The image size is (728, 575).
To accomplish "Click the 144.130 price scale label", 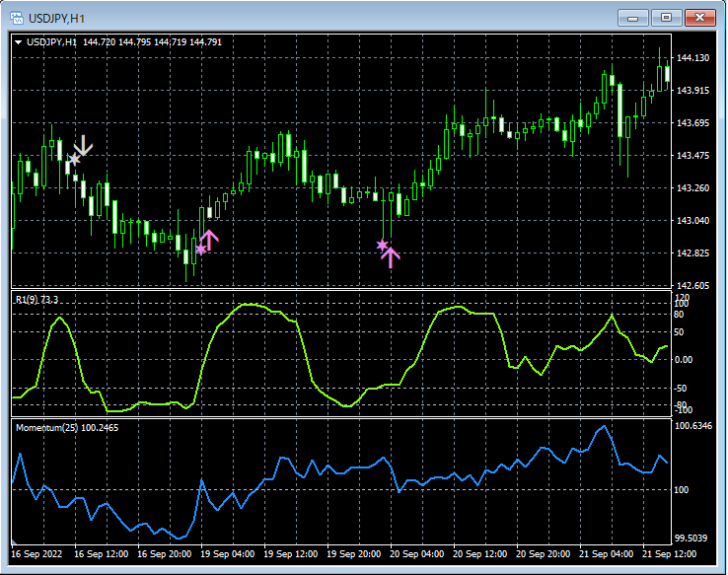I will pyautogui.click(x=694, y=58).
